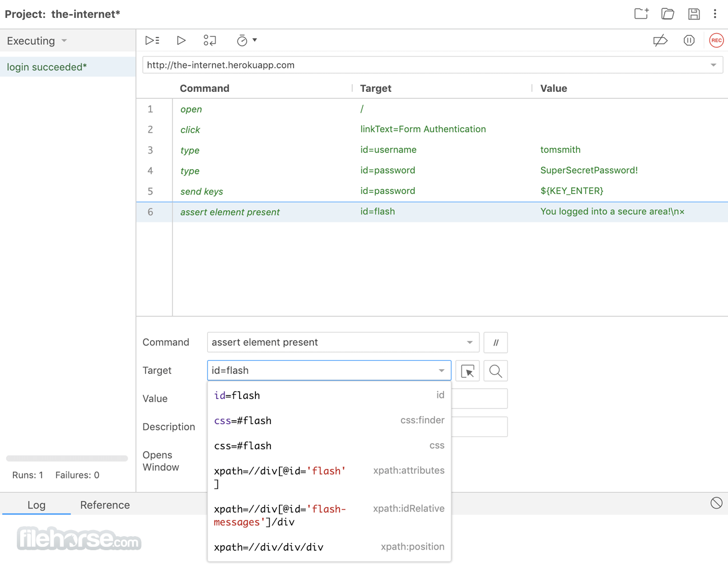Screen dimensions: 728x567
Task: Click the 'Failures: 0' status text
Action: (77, 475)
